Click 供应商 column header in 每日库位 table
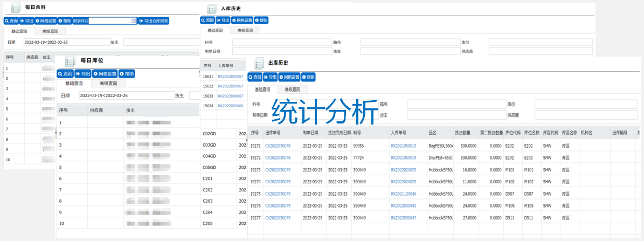Viewport: 644px width, 241px height. tap(96, 110)
